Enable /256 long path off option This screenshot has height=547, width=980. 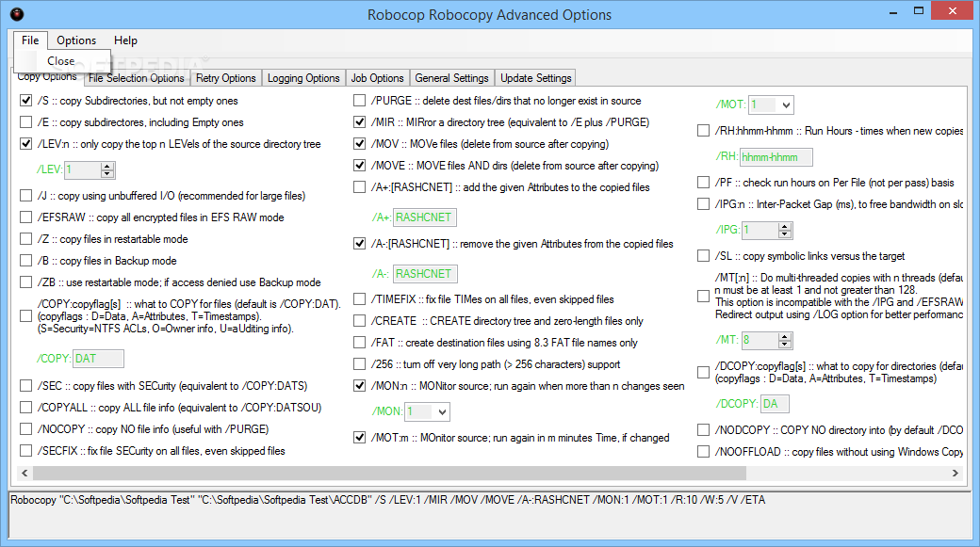coord(359,364)
